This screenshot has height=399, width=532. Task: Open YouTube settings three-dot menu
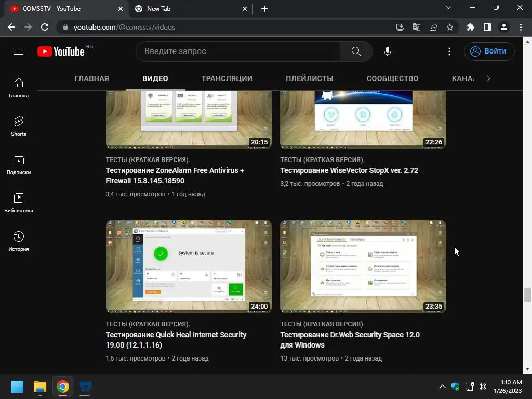[x=449, y=51]
